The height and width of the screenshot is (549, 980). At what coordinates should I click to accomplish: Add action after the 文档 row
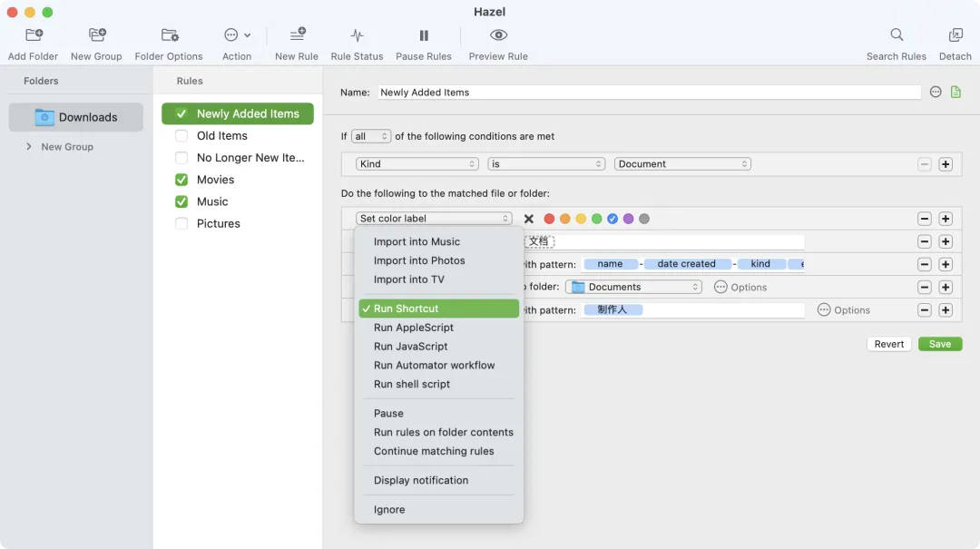tap(946, 241)
